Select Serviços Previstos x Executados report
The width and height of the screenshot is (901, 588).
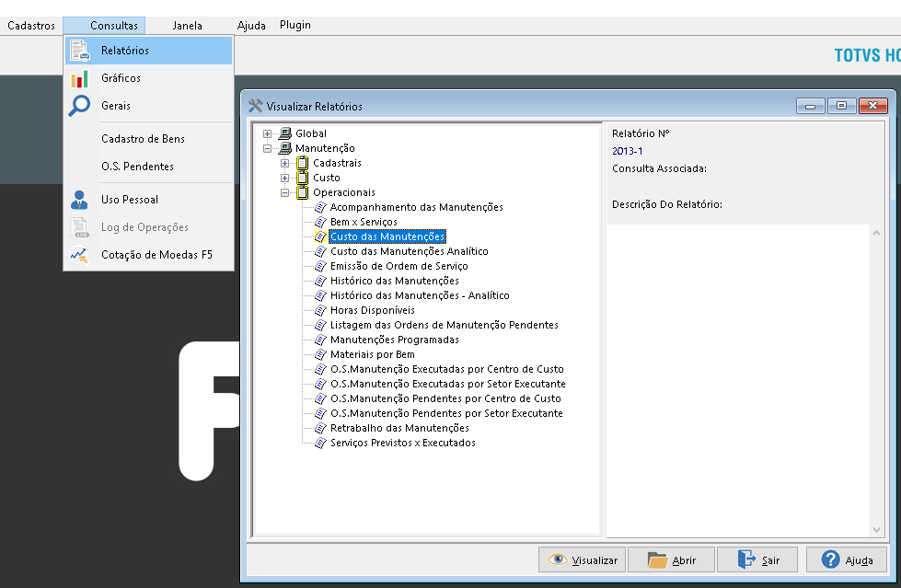click(x=403, y=443)
